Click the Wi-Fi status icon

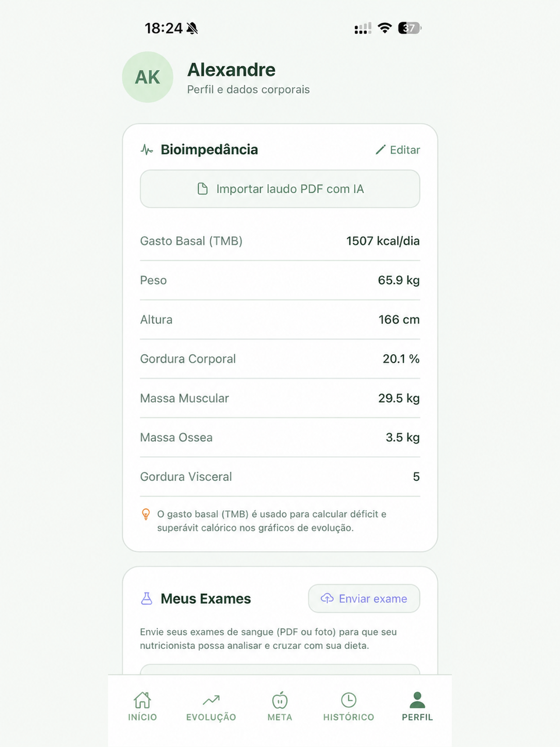pos(385,28)
